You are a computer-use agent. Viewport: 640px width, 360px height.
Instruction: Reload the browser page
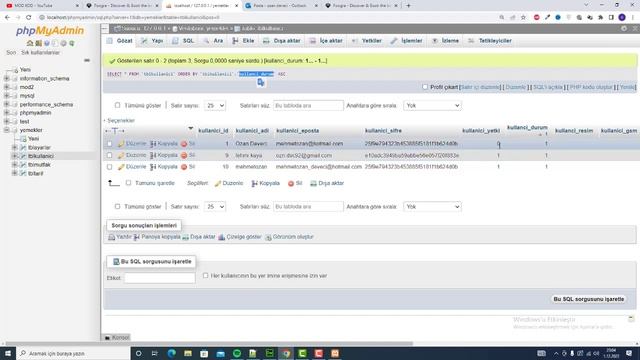pyautogui.click(x=29, y=18)
